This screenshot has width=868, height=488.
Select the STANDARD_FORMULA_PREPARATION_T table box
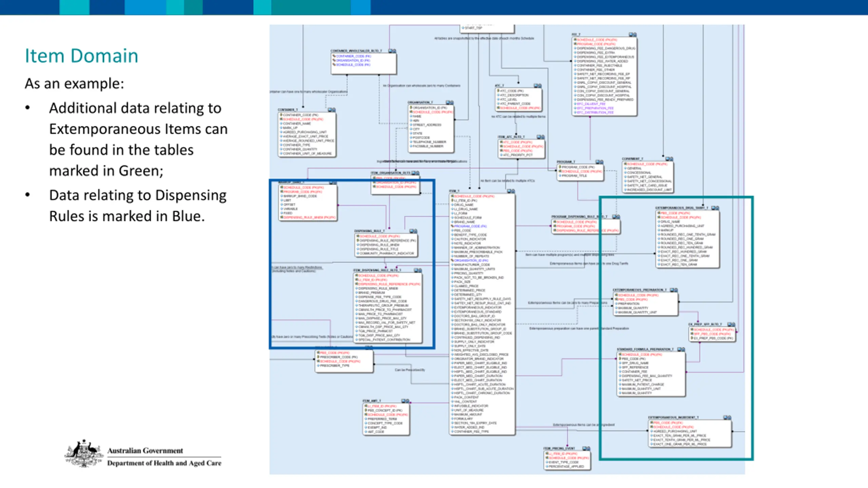tap(651, 374)
